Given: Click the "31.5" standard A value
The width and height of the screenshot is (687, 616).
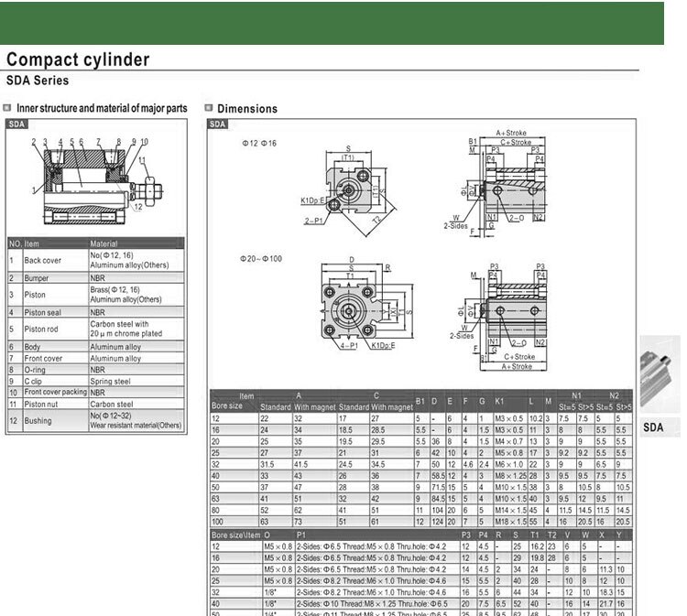Looking at the screenshot, I should 267,464.
